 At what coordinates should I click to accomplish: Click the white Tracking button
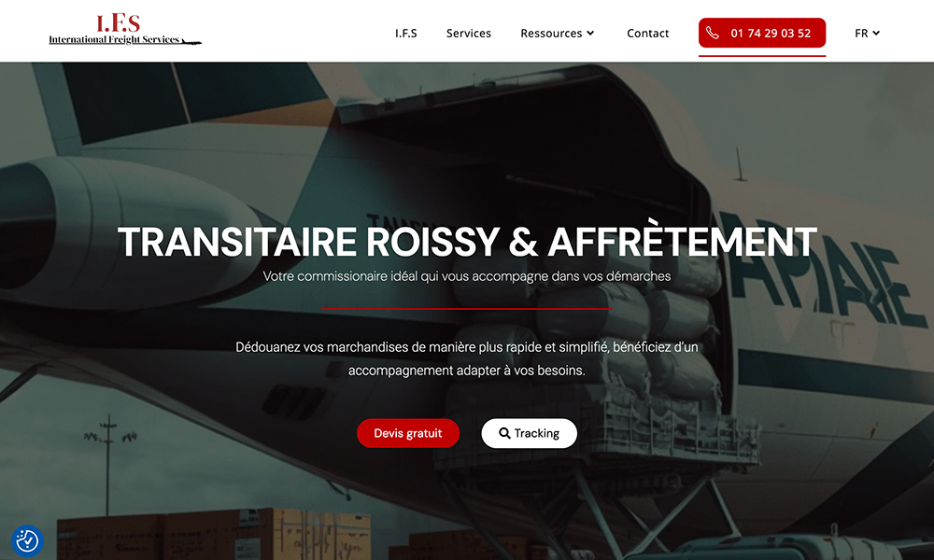click(529, 433)
